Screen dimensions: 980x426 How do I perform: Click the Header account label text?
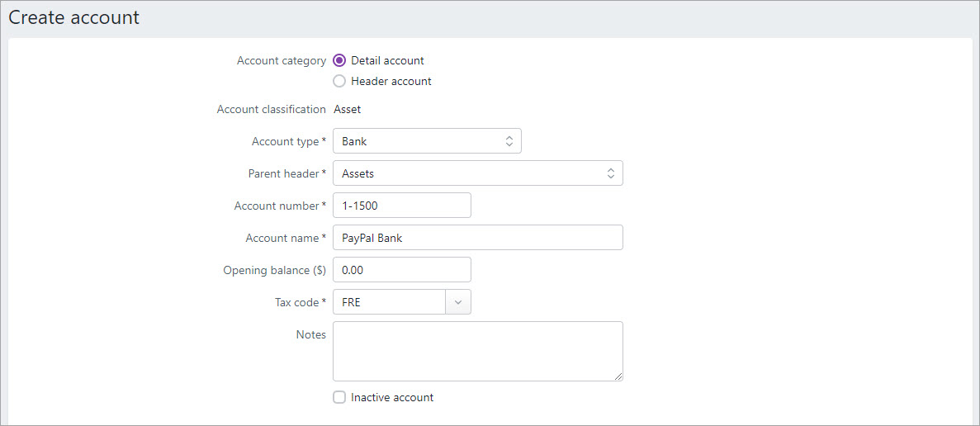[391, 81]
